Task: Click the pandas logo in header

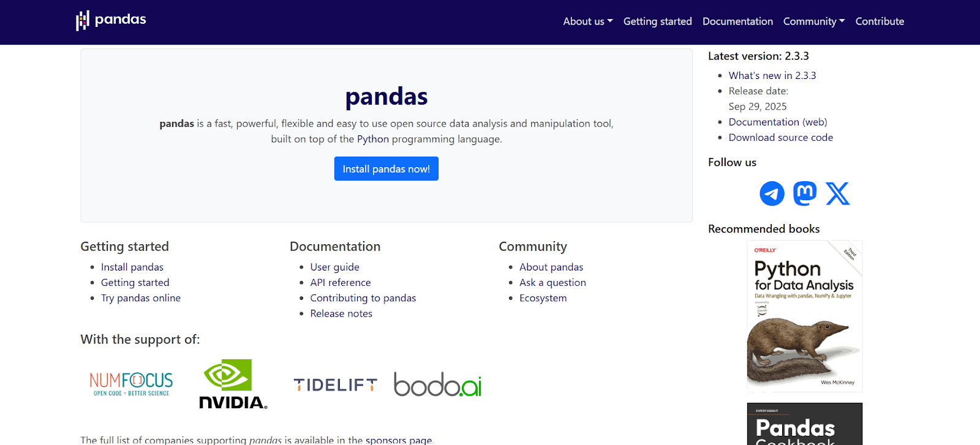Action: pyautogui.click(x=111, y=20)
